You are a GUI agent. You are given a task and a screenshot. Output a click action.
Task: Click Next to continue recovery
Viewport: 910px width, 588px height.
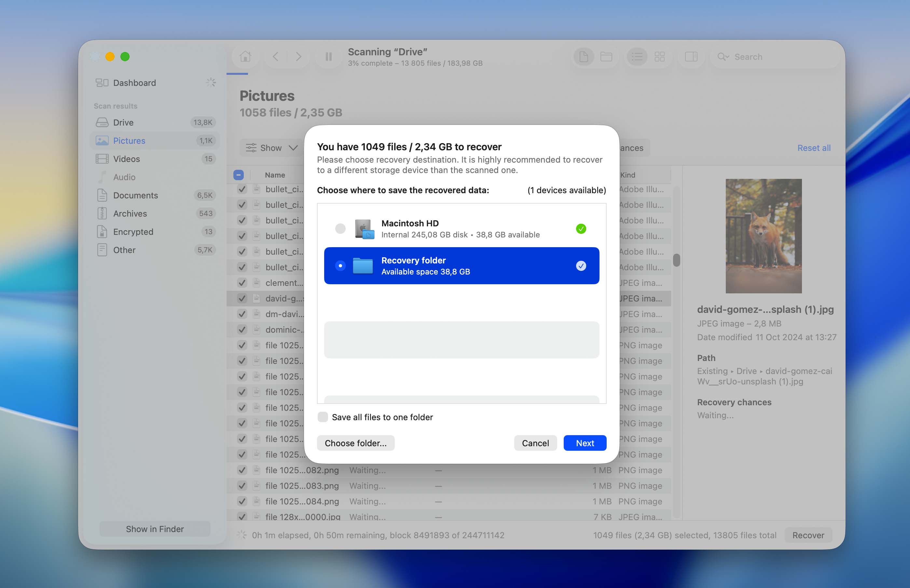pos(585,443)
